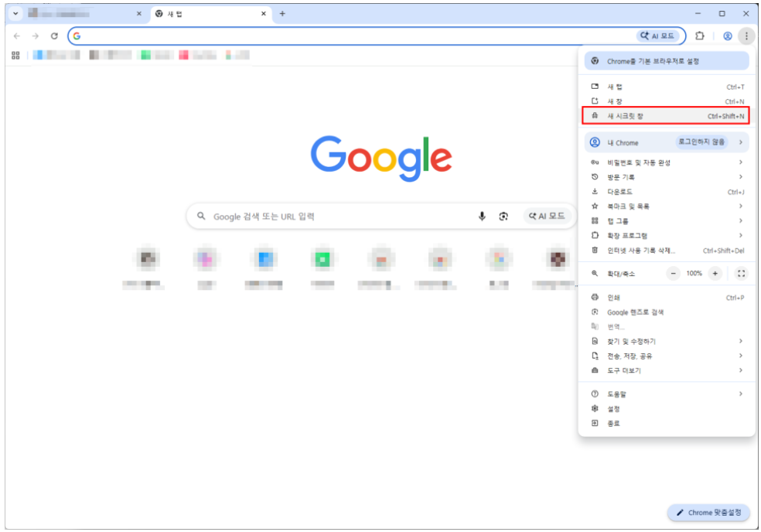Open the tab search dropdown arrow
The height and width of the screenshot is (532, 761).
pyautogui.click(x=15, y=14)
